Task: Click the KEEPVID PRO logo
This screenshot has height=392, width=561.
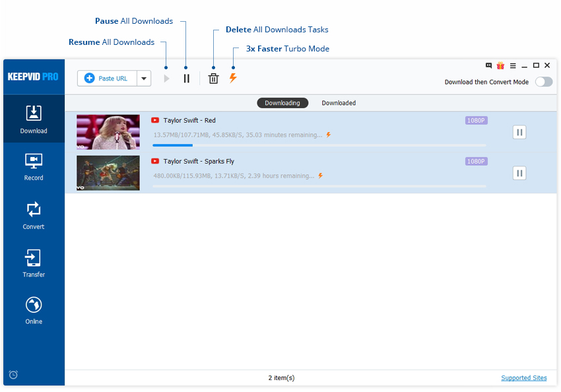Action: point(33,77)
